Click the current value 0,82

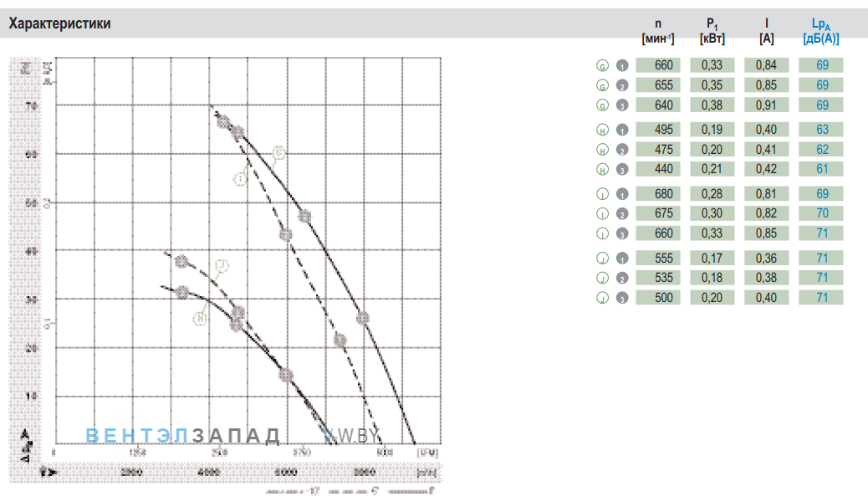click(x=766, y=213)
